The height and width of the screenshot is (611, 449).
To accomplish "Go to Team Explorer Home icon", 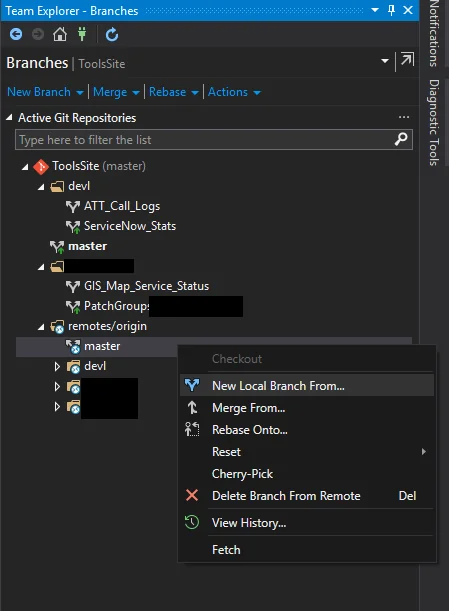I will pos(60,34).
